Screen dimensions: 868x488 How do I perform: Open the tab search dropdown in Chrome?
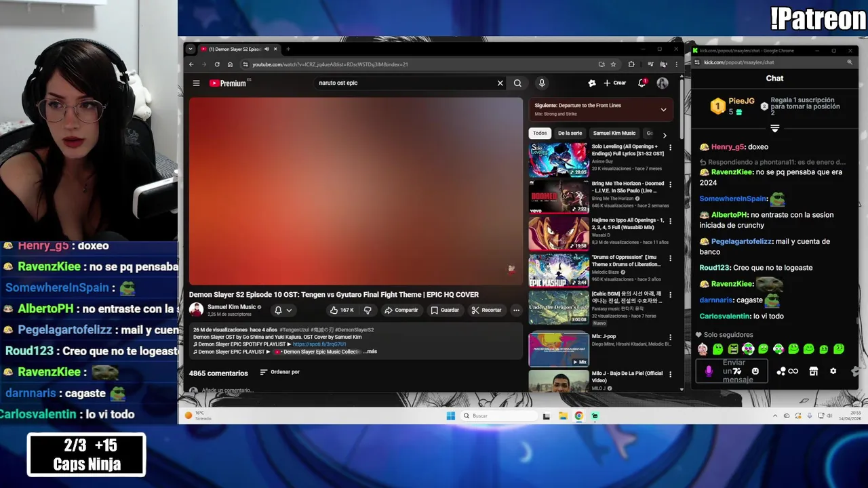[191, 49]
